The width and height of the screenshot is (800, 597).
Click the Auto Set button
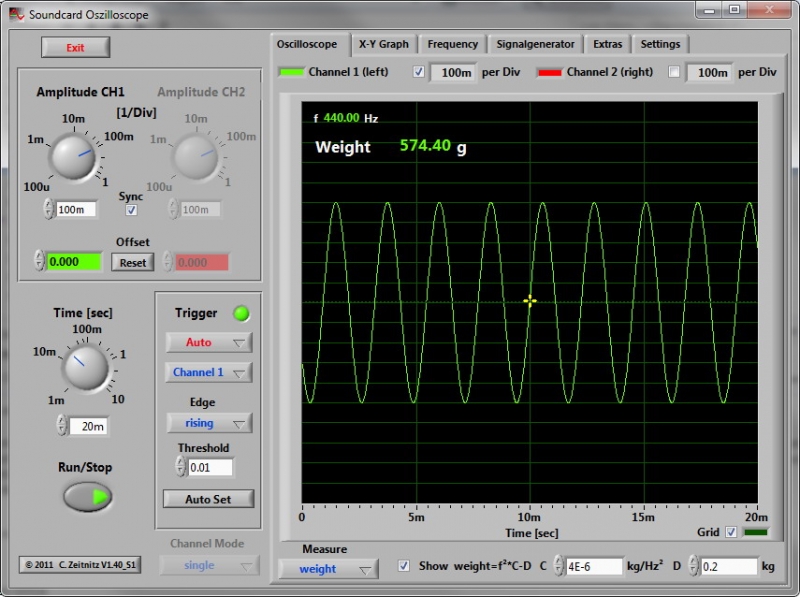(x=208, y=498)
